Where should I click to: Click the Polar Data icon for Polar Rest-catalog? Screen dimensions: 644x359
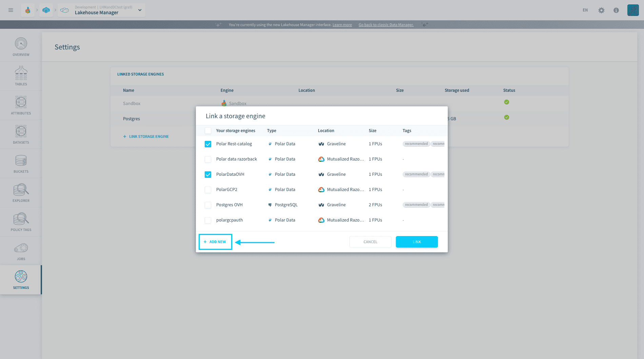pyautogui.click(x=270, y=144)
